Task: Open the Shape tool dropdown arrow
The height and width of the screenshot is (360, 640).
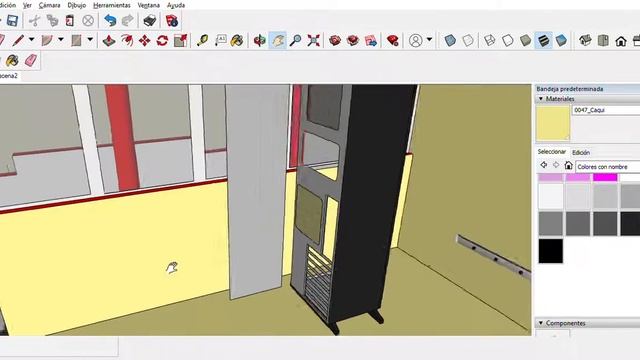Action: (x=90, y=40)
